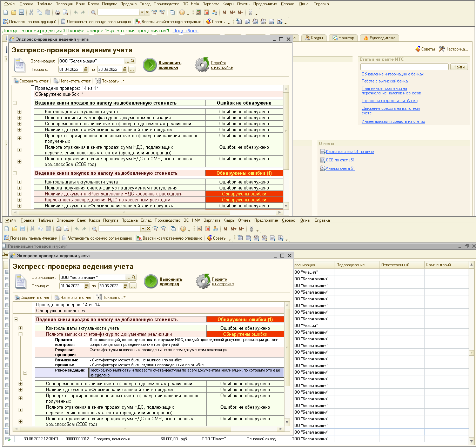This screenshot has height=448, width=476.
Task: Open the calendar icon in upper window toolbar
Action: [x=206, y=12]
